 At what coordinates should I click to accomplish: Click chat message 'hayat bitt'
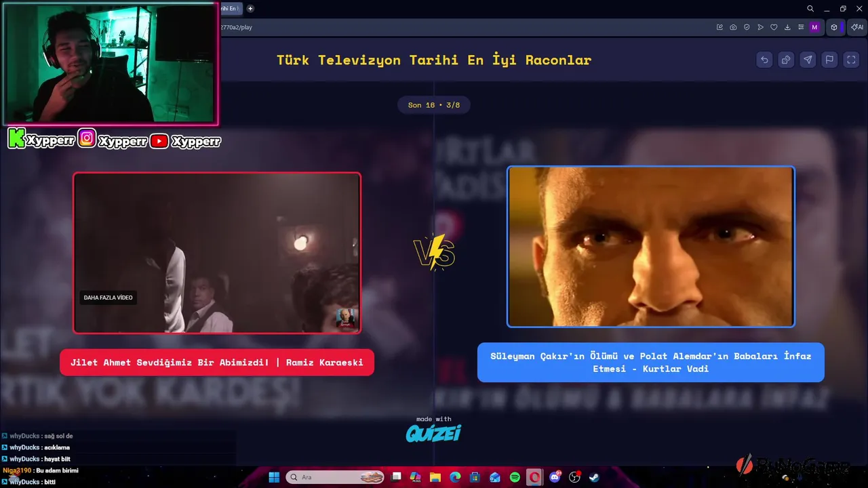[58, 459]
